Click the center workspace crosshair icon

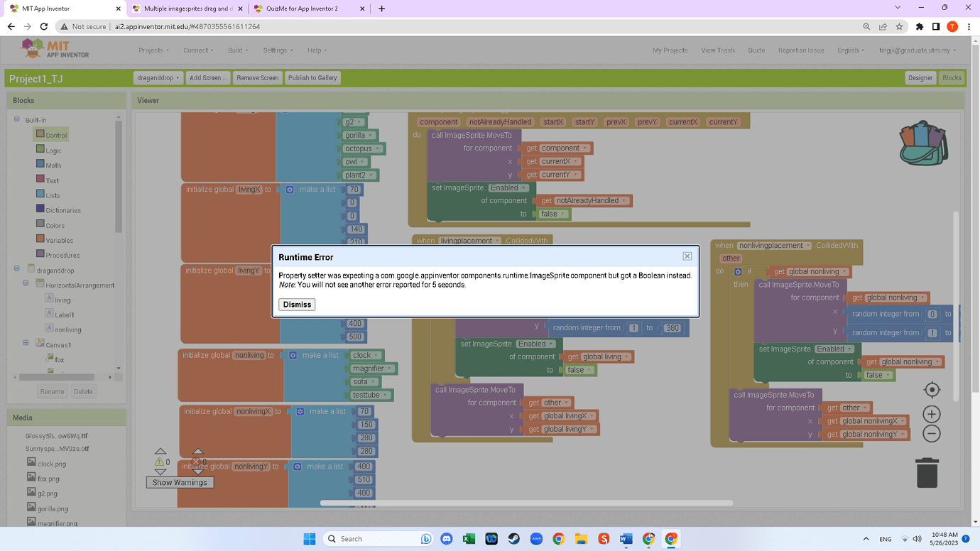[x=932, y=389]
